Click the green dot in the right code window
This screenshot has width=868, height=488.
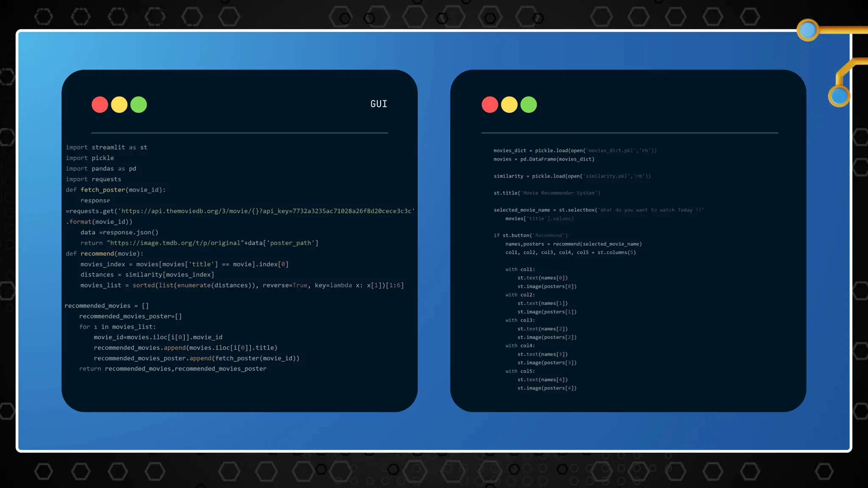pos(529,105)
